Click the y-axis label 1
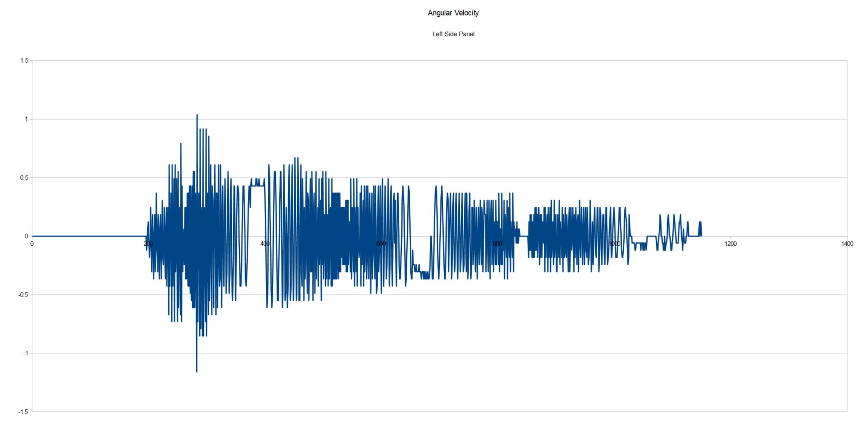 26,119
